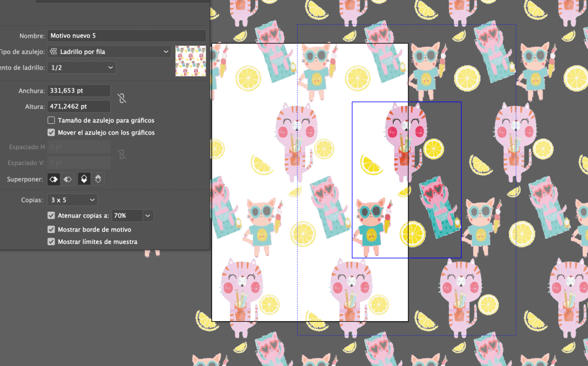Toggle 'Atenuar copias a' checkbox
Viewport: 588px width, 366px height.
[52, 216]
